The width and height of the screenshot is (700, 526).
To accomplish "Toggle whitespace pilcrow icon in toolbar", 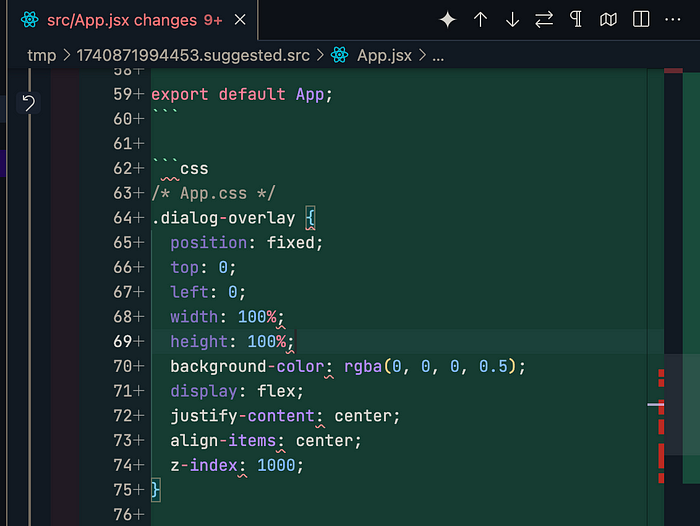I will coord(576,19).
